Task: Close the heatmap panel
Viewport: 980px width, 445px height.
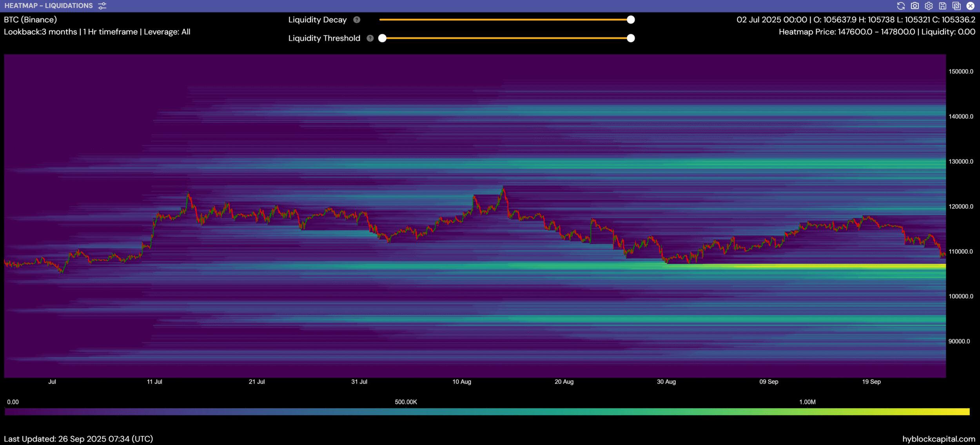Action: (970, 6)
